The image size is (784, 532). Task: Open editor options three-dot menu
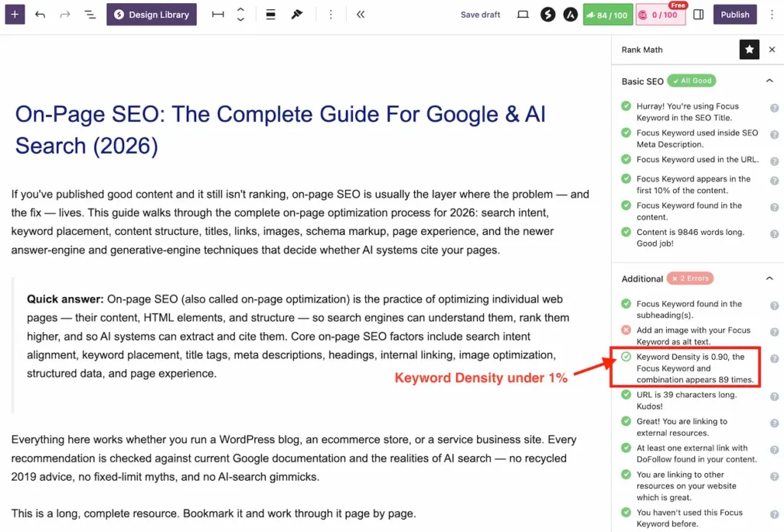tap(772, 15)
